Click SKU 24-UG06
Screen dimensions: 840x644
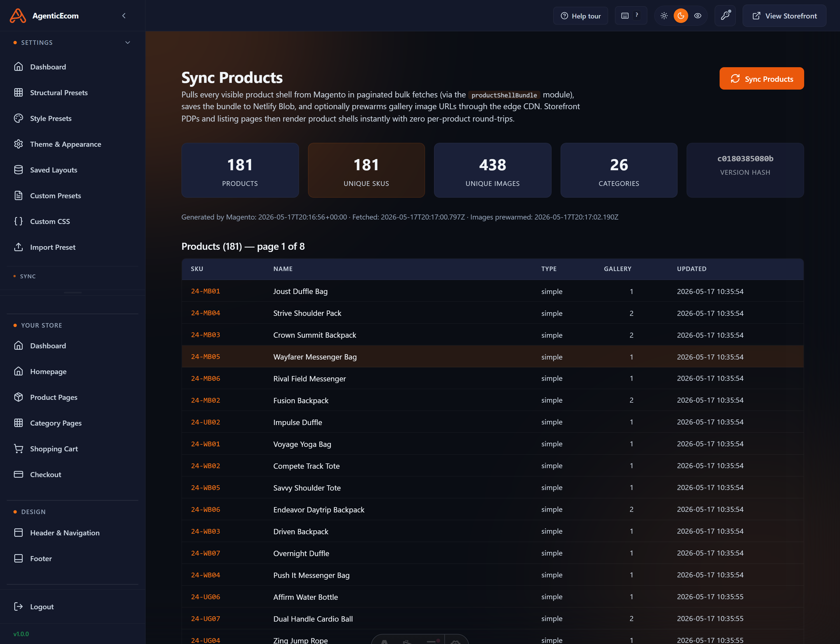click(x=206, y=597)
